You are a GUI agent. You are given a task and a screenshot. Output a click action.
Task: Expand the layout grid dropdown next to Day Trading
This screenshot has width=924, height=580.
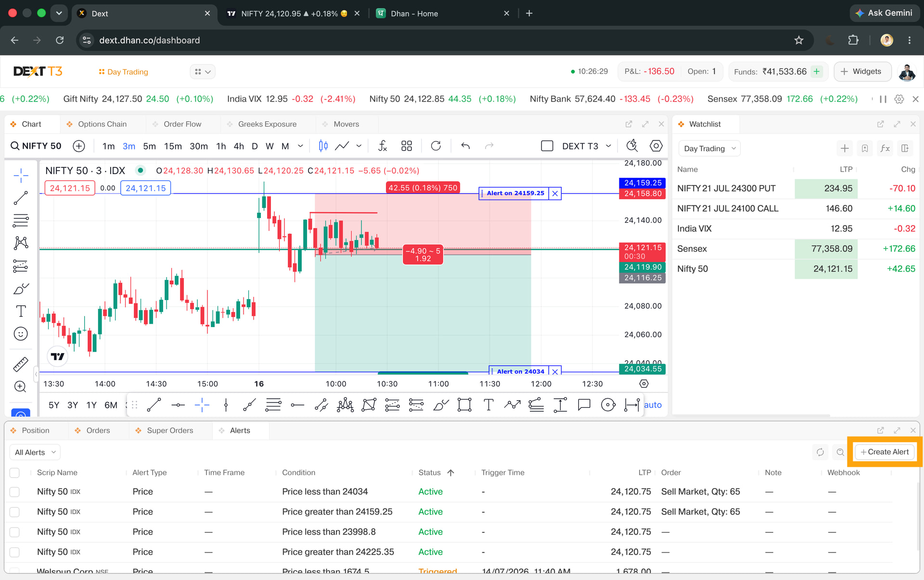click(x=203, y=72)
